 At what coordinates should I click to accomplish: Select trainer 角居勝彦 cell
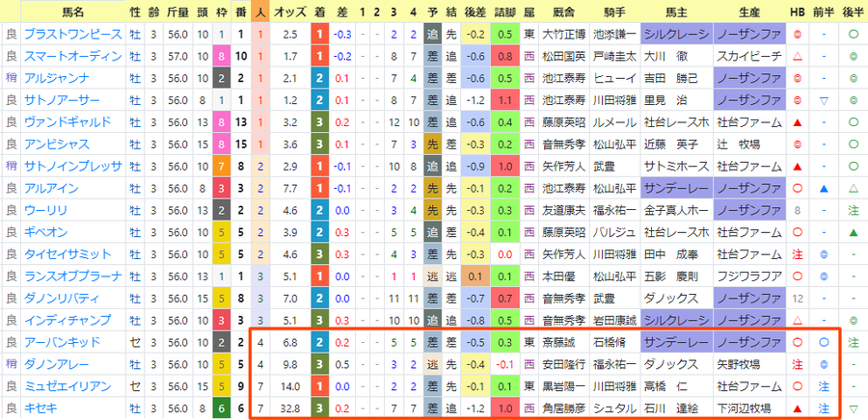(x=563, y=408)
